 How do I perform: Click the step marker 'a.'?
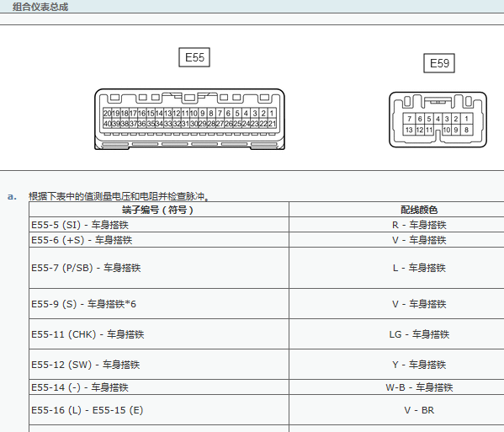point(12,196)
